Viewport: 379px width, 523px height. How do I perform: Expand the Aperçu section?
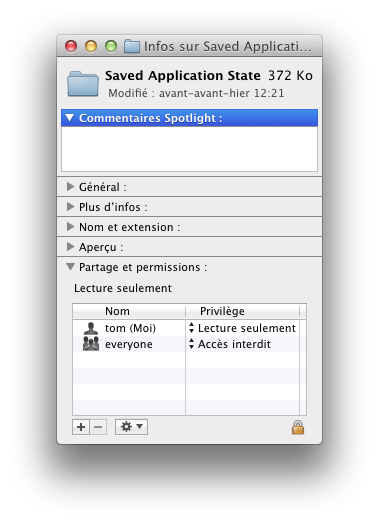[x=70, y=247]
